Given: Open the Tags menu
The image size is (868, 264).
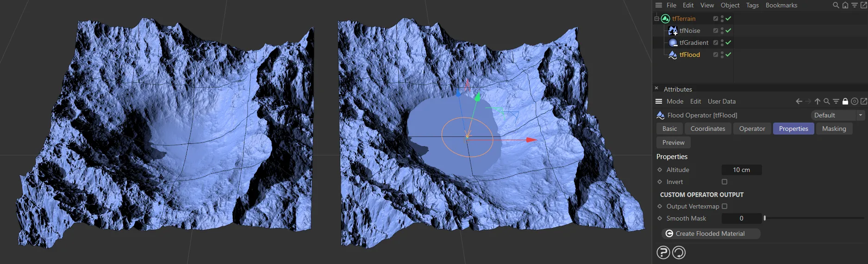Looking at the screenshot, I should (x=752, y=6).
